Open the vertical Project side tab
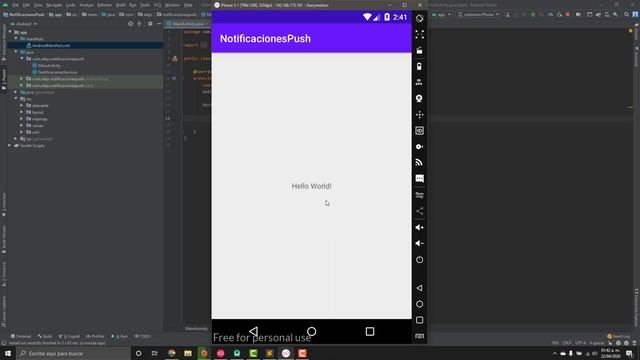The width and height of the screenshot is (640, 360). tap(4, 79)
